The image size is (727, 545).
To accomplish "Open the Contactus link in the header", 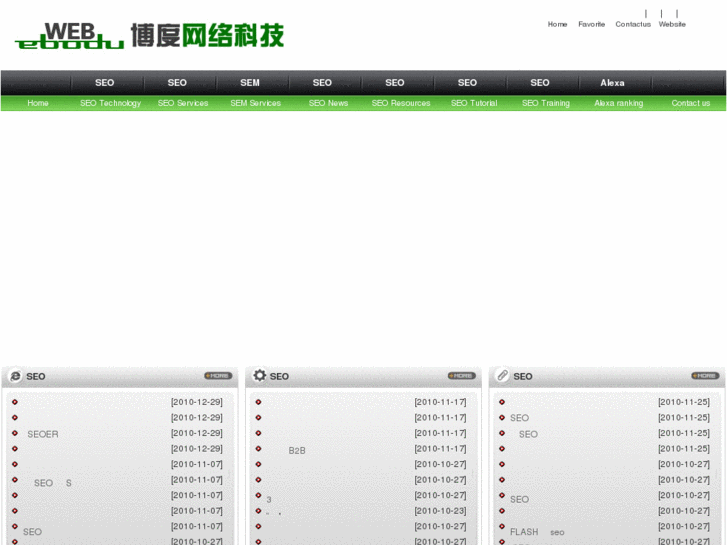I will tap(633, 24).
